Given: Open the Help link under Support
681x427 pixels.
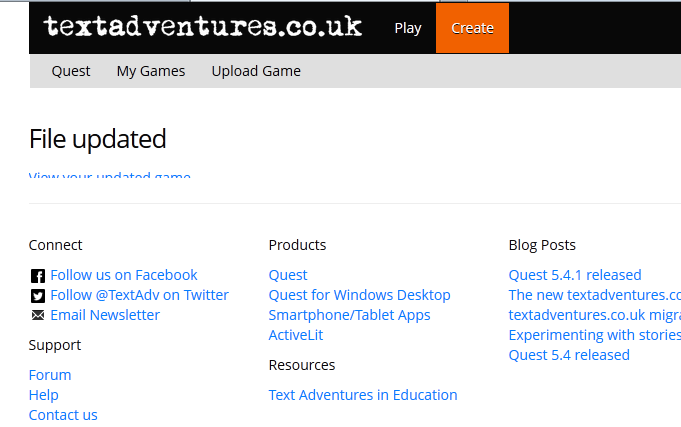Looking at the screenshot, I should click(x=44, y=395).
